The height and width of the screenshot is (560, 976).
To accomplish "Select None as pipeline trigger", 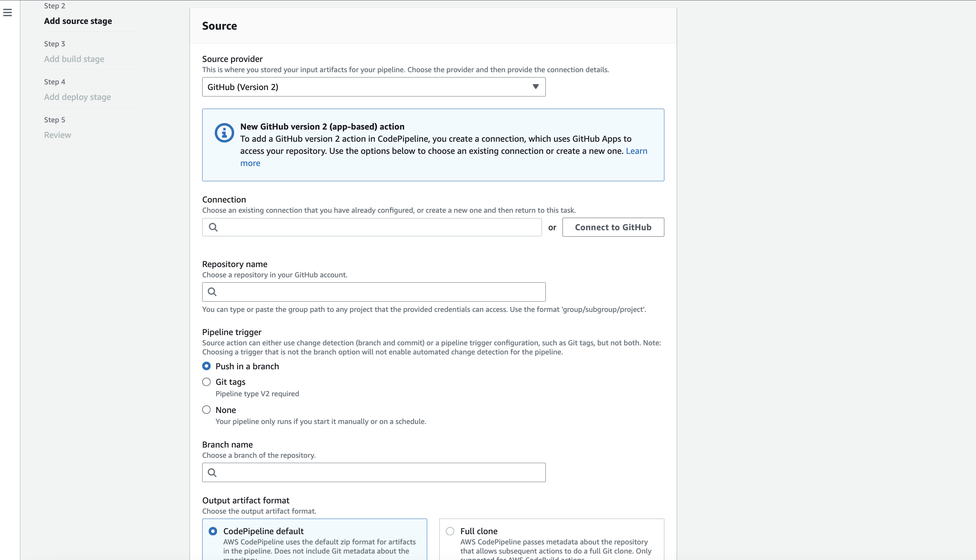I will click(x=207, y=410).
